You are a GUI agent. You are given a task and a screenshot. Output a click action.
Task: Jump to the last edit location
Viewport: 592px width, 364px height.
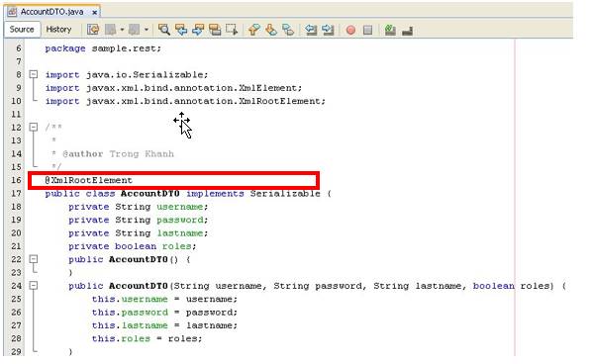pyautogui.click(x=92, y=30)
